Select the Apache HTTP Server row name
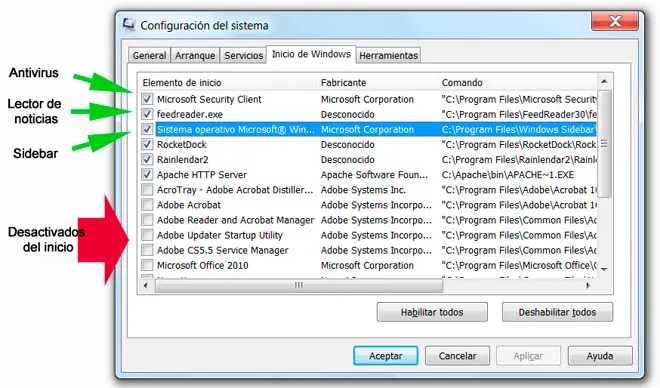The height and width of the screenshot is (388, 660). pos(202,175)
